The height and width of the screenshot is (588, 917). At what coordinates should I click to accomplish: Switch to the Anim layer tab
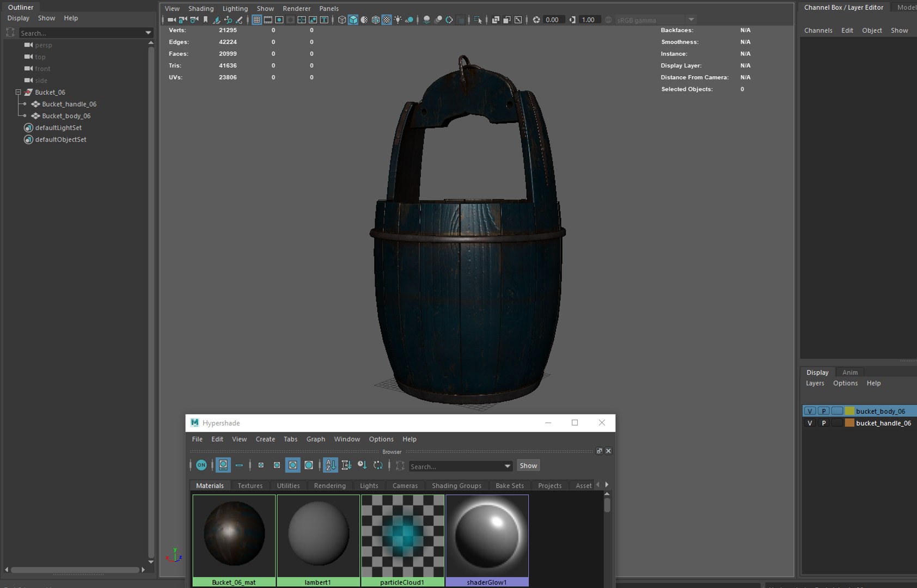click(850, 372)
